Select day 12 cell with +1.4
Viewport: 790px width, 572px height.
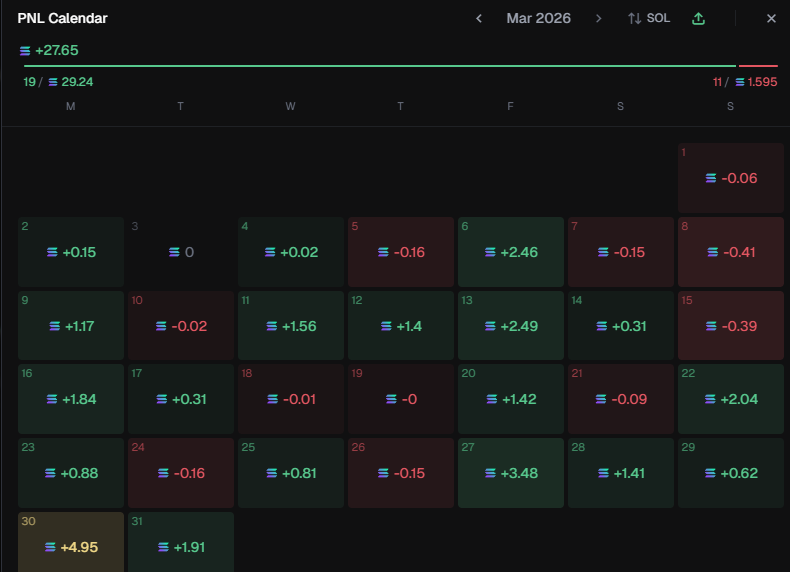[x=401, y=326]
